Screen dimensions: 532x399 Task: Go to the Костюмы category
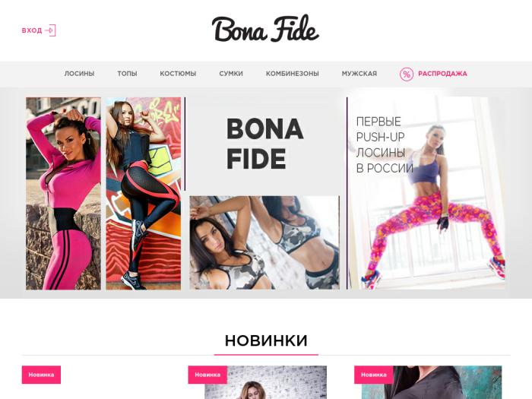tap(178, 74)
